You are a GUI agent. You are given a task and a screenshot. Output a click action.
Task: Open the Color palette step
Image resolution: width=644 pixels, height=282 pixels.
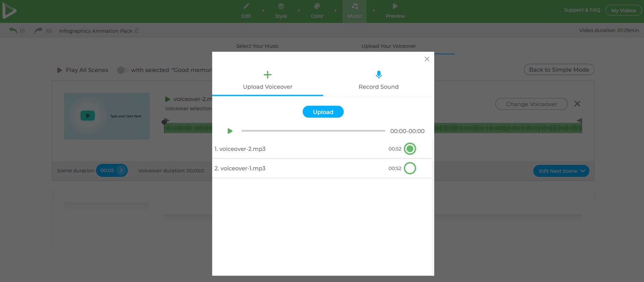coord(317,11)
